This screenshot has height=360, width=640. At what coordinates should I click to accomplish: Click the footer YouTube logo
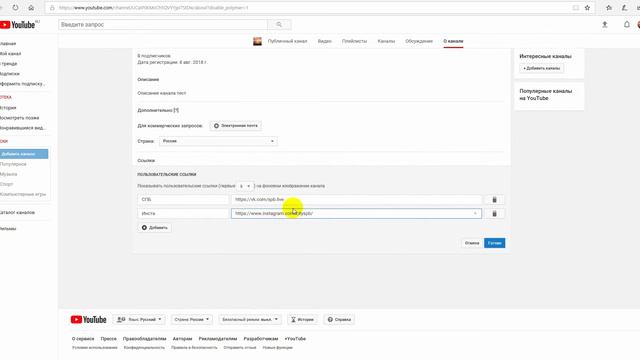(89, 320)
